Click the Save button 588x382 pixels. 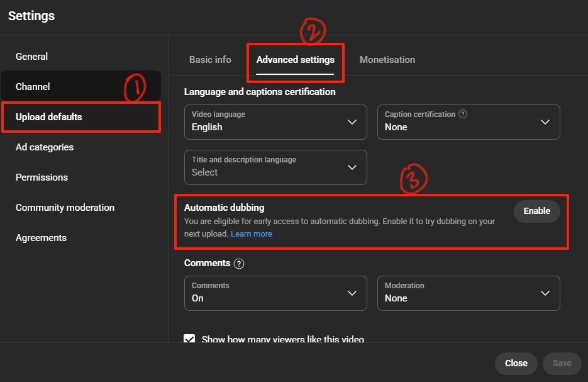(x=562, y=363)
